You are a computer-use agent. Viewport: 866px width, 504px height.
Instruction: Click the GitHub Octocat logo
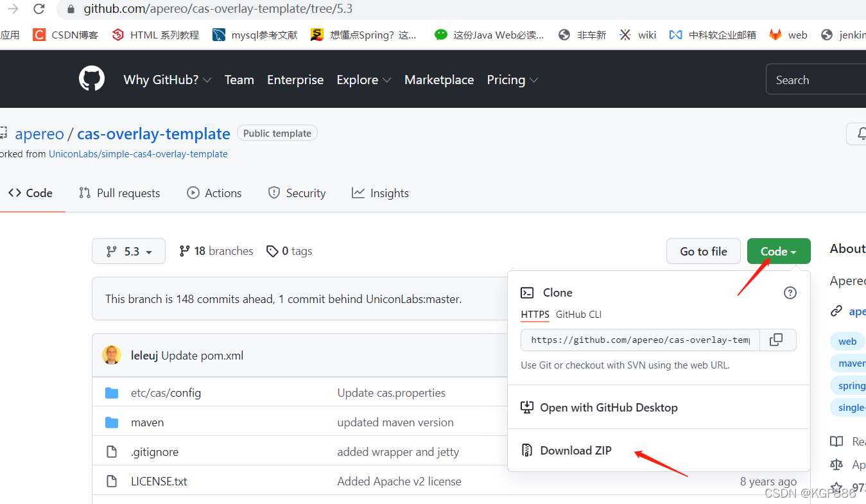point(92,80)
